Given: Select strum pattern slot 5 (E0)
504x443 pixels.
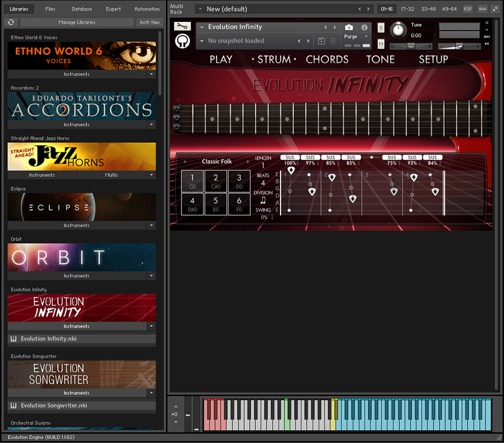Looking at the screenshot, I should (x=216, y=204).
